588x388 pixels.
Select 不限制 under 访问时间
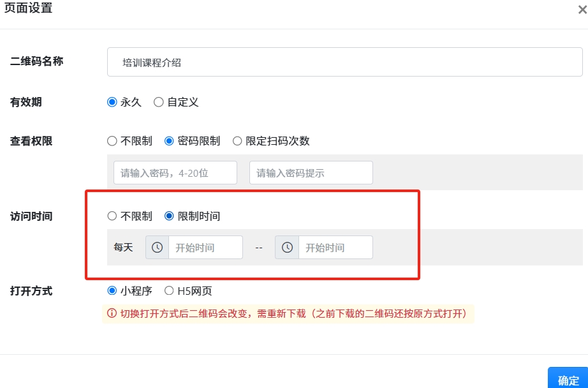[x=112, y=216]
